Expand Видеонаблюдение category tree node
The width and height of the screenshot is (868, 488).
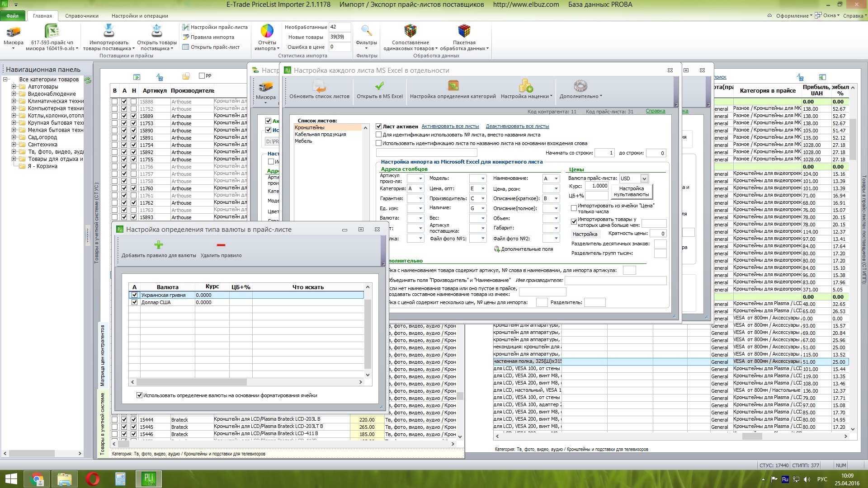click(14, 94)
